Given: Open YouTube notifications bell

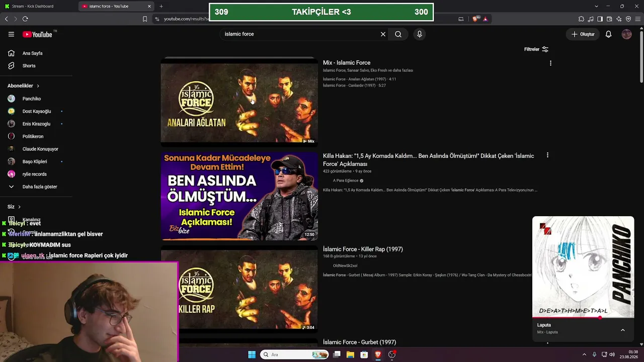Looking at the screenshot, I should [x=608, y=34].
